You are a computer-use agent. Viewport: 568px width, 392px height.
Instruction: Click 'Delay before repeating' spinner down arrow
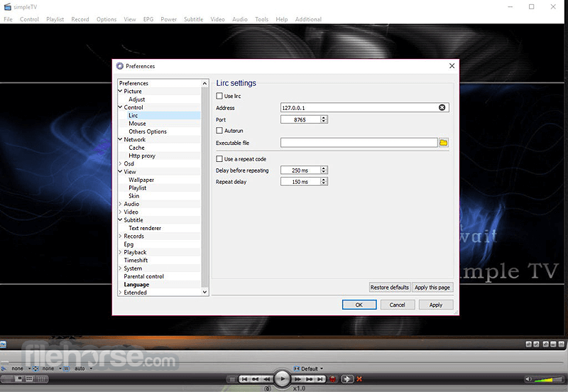pyautogui.click(x=324, y=172)
